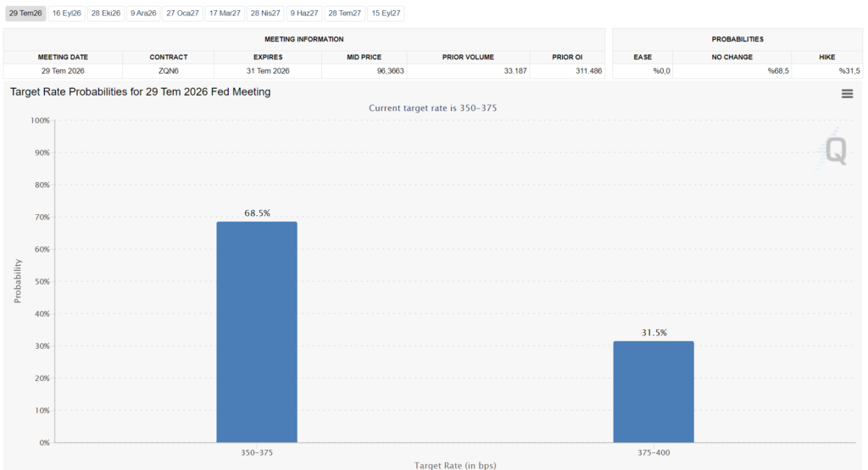Click the 375-400 probability bar

654,391
